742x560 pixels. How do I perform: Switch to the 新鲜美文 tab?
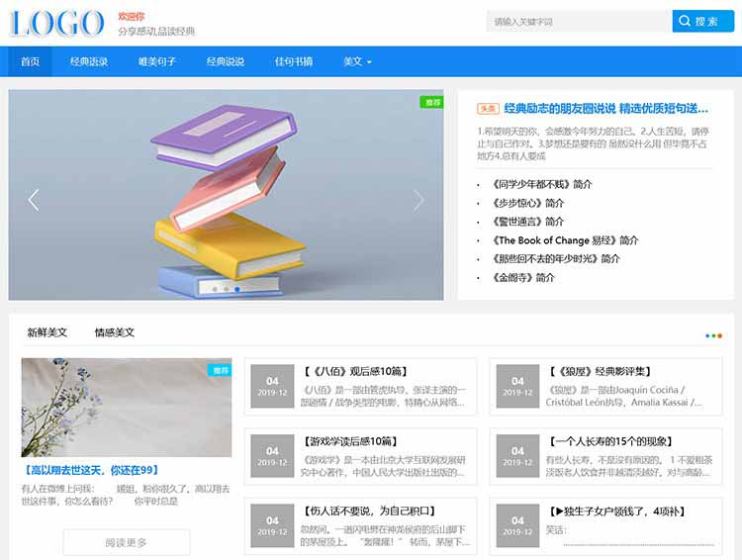[47, 332]
